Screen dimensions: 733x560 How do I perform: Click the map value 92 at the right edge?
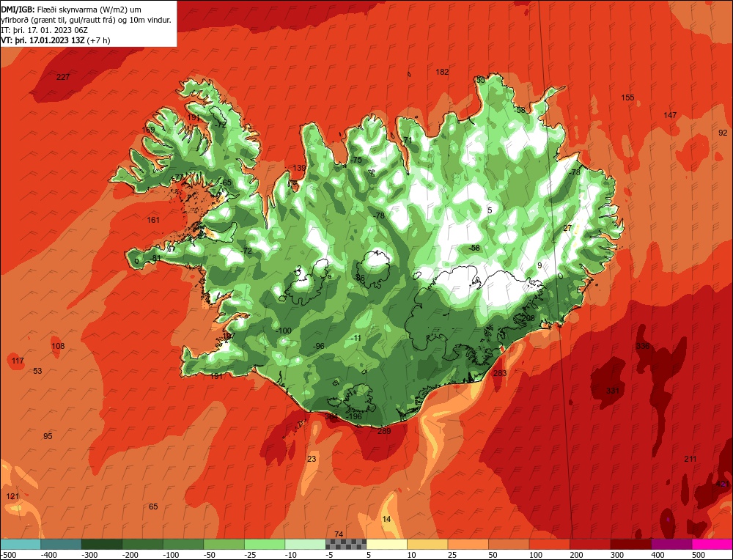(723, 133)
